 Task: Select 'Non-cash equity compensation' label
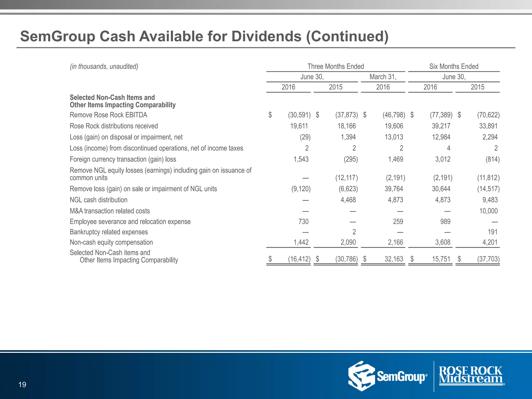[111, 242]
